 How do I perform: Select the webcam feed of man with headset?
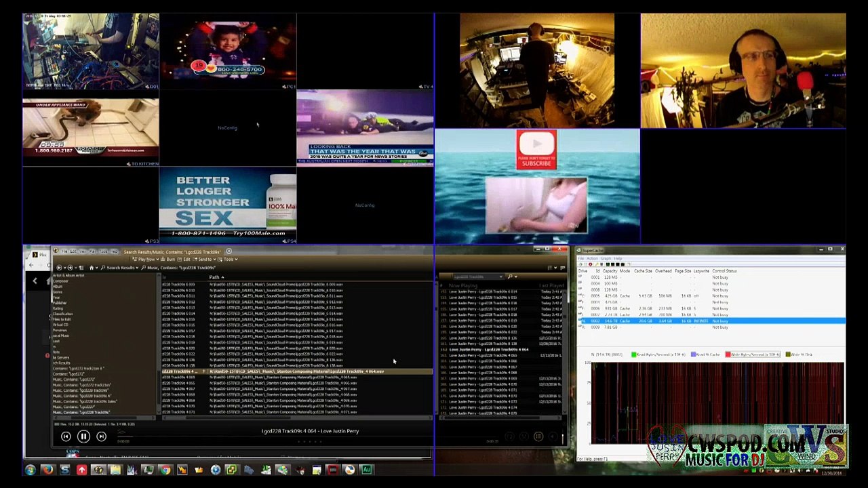click(743, 70)
